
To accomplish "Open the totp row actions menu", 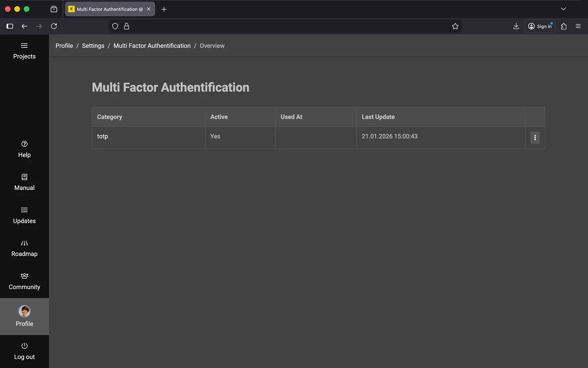I will 535,138.
